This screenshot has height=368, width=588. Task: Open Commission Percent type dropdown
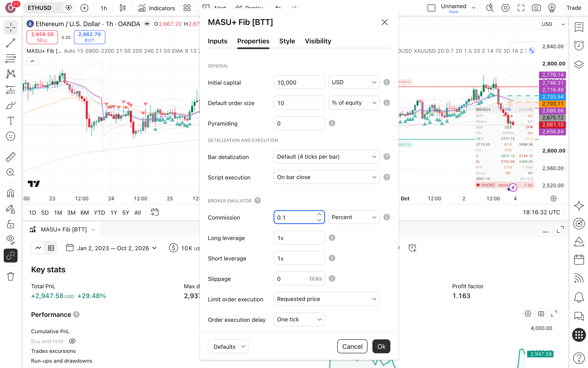point(354,217)
